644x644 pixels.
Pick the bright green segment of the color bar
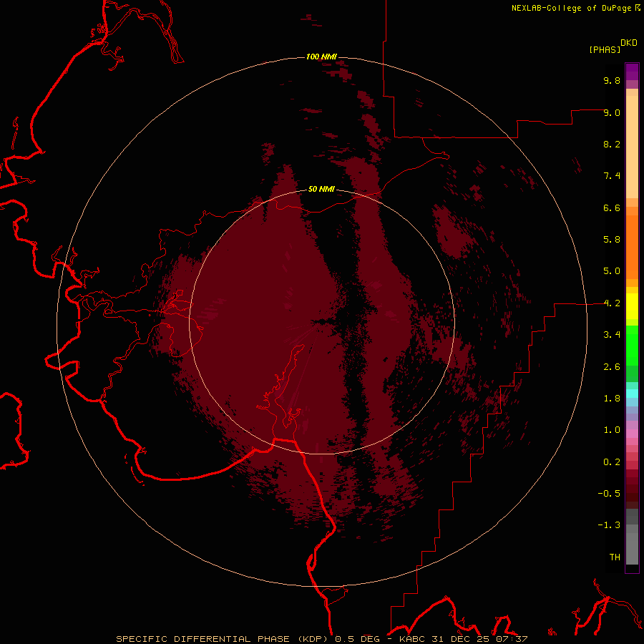(x=632, y=345)
